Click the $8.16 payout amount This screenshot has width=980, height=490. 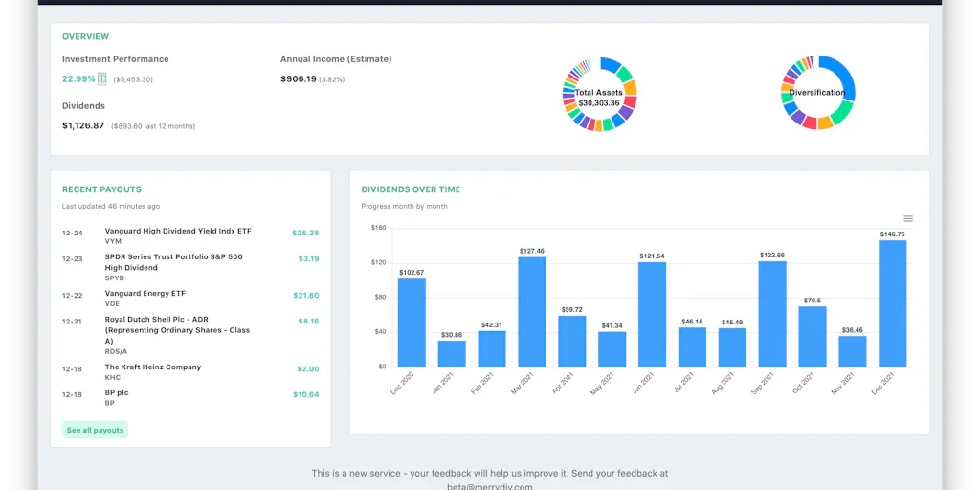point(309,321)
